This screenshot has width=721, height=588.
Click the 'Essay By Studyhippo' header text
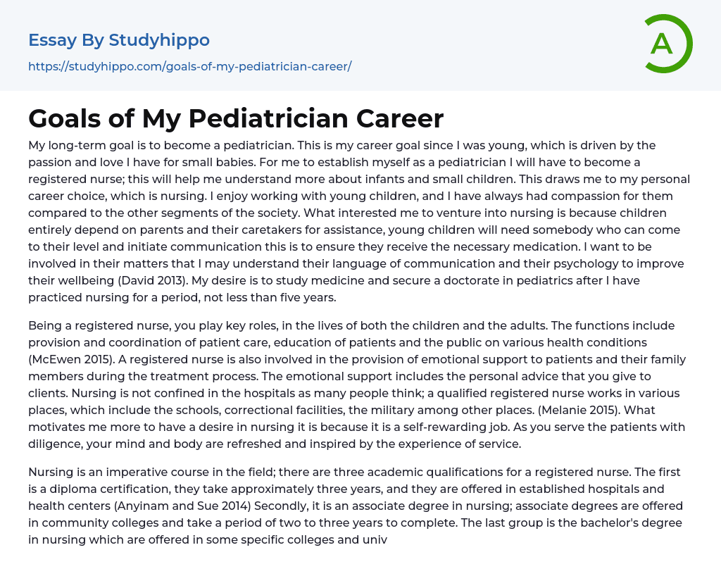[x=119, y=40]
